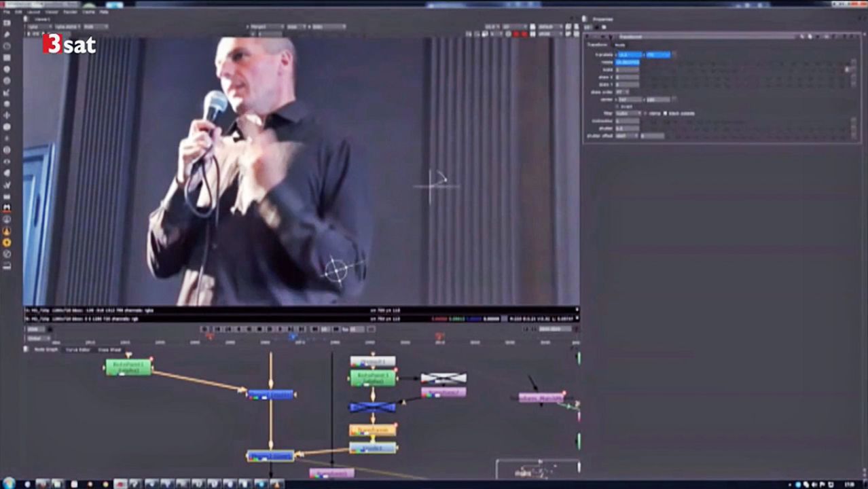This screenshot has width=868, height=489.
Task: Select the highlighted blue Merge node at bottom
Action: 270,456
